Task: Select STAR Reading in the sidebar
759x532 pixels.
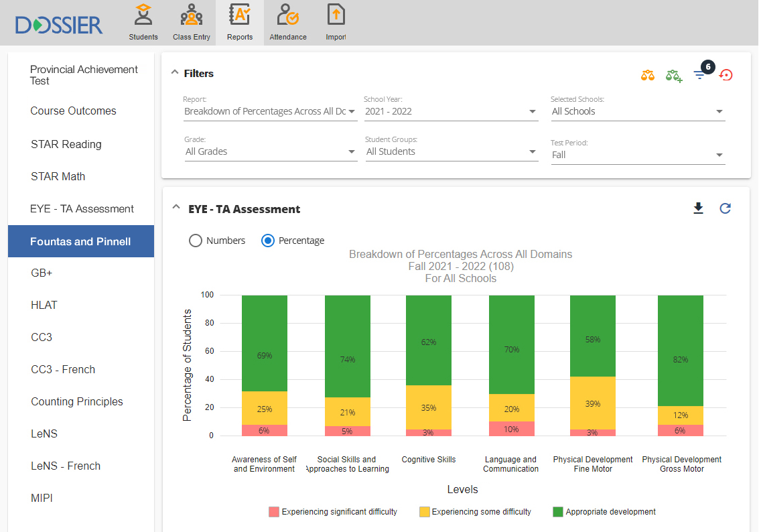Action: pyautogui.click(x=66, y=144)
